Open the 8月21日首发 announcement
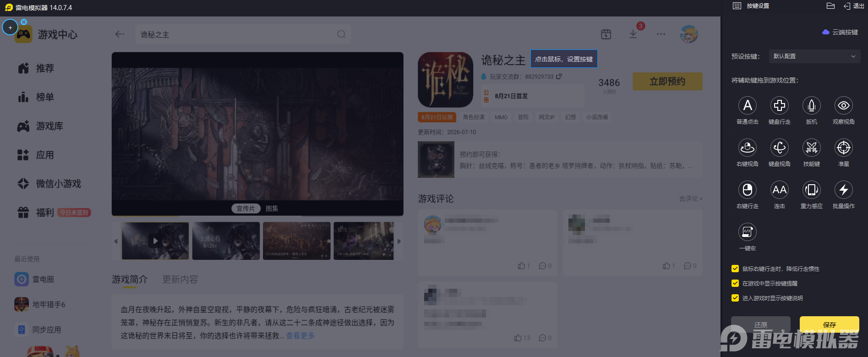Image resolution: width=868 pixels, height=357 pixels. click(x=533, y=96)
